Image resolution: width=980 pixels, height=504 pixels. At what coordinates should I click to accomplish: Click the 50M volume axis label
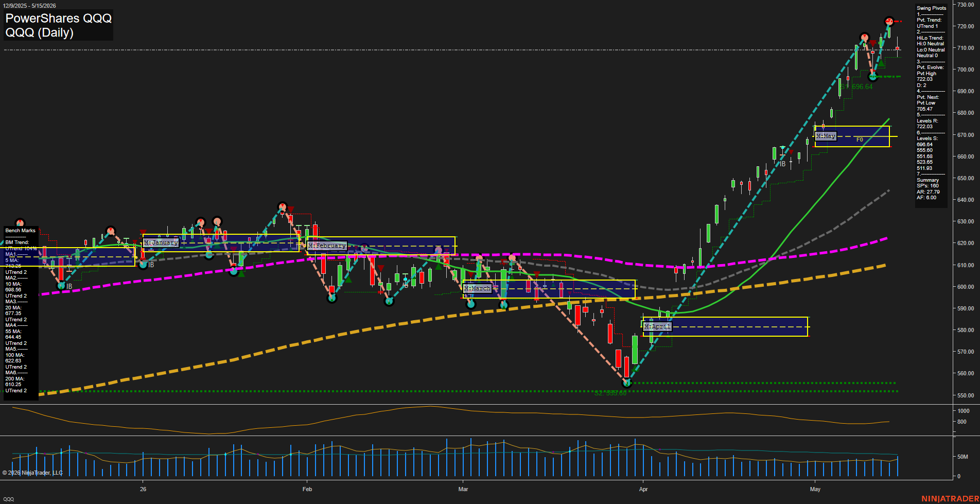click(962, 457)
